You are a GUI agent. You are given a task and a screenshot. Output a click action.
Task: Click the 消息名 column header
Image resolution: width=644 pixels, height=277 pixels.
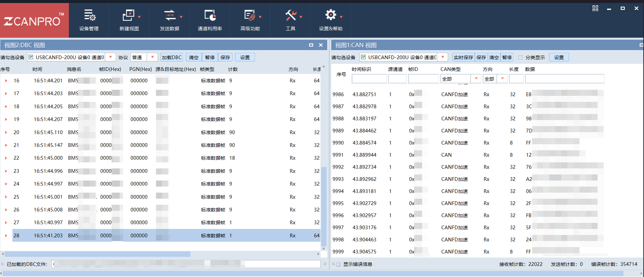(74, 69)
